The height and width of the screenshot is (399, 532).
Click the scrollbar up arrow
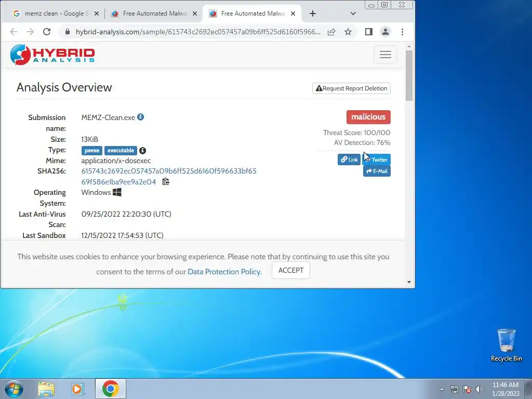coord(409,46)
